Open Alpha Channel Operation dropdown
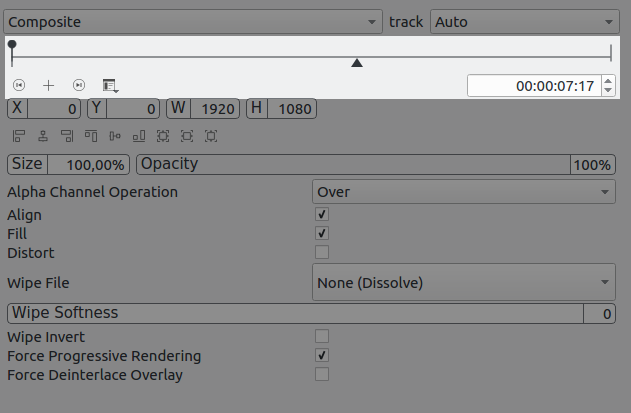Image resolution: width=631 pixels, height=413 pixels. coord(464,191)
